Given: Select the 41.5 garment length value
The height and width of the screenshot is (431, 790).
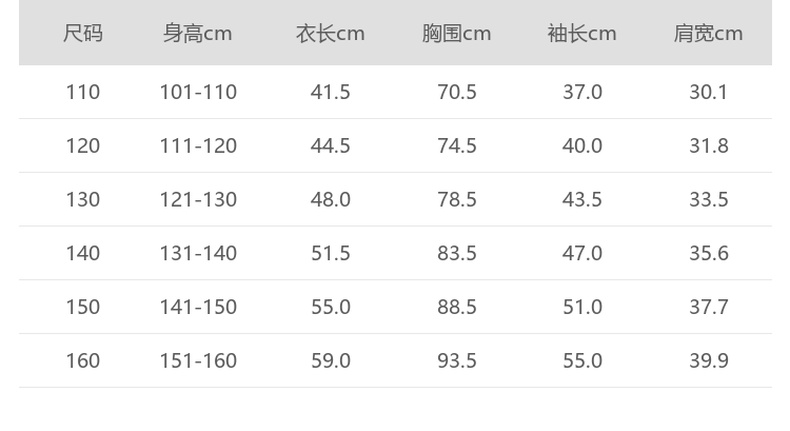Looking at the screenshot, I should pos(330,92).
